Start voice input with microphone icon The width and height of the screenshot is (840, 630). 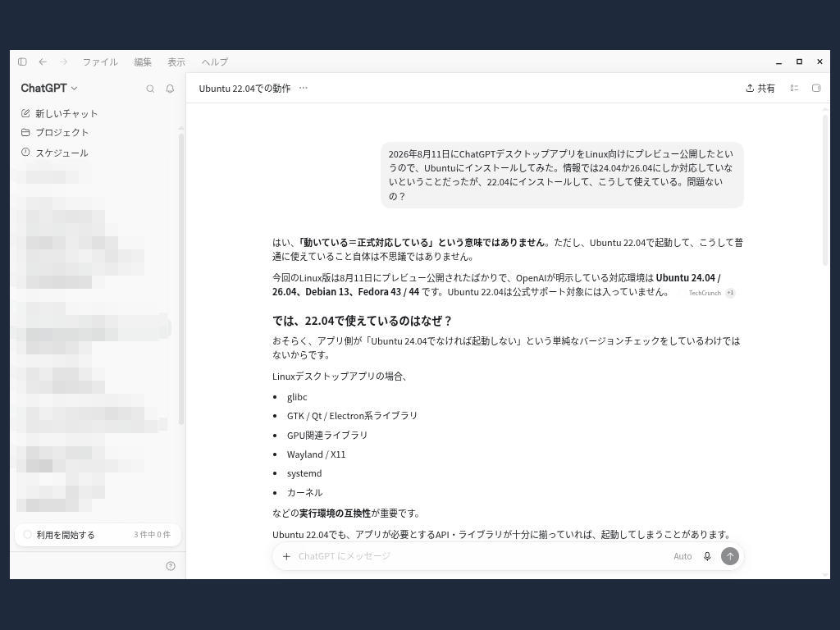point(707,556)
